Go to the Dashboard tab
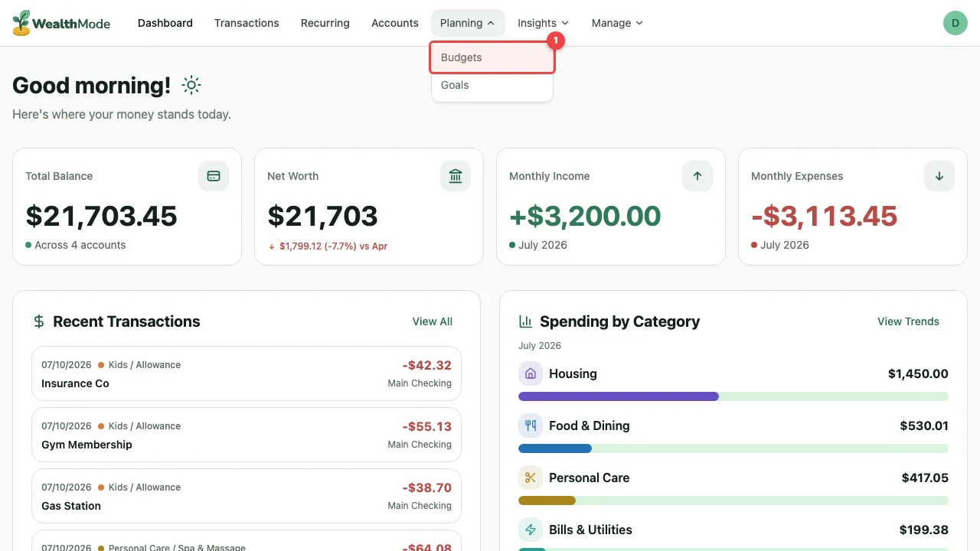This screenshot has width=980, height=551. (165, 23)
